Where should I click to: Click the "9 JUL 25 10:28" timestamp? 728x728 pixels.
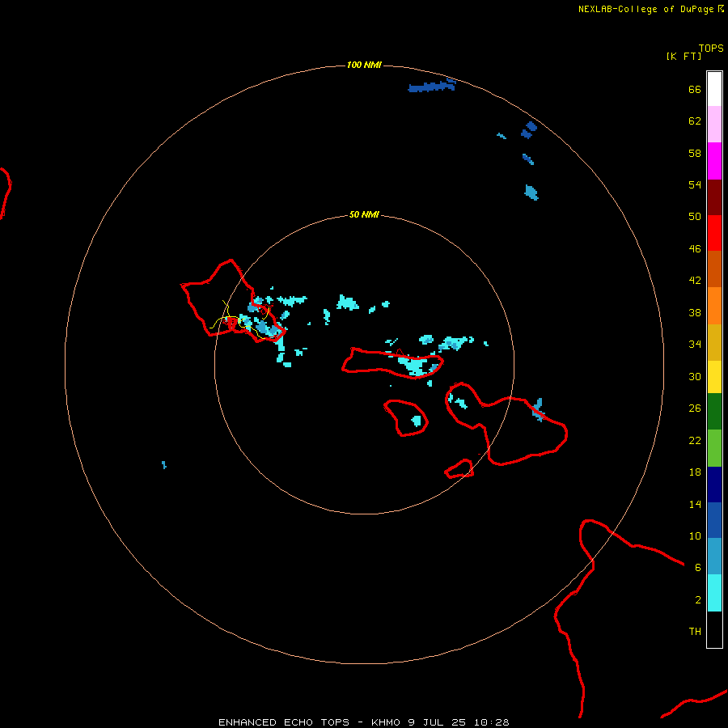click(x=459, y=722)
